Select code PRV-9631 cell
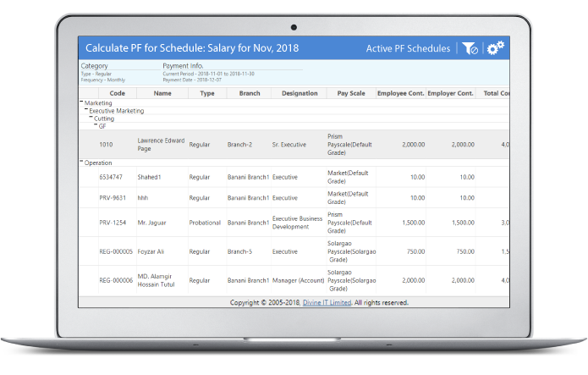Viewport: 588px width, 375px height. click(x=118, y=198)
